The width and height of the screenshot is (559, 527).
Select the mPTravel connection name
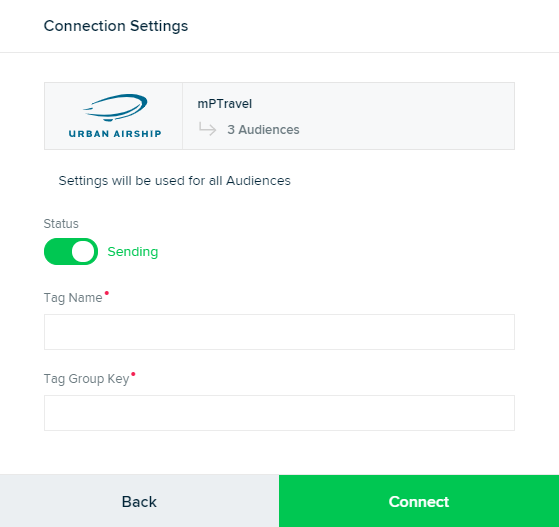pyautogui.click(x=225, y=104)
